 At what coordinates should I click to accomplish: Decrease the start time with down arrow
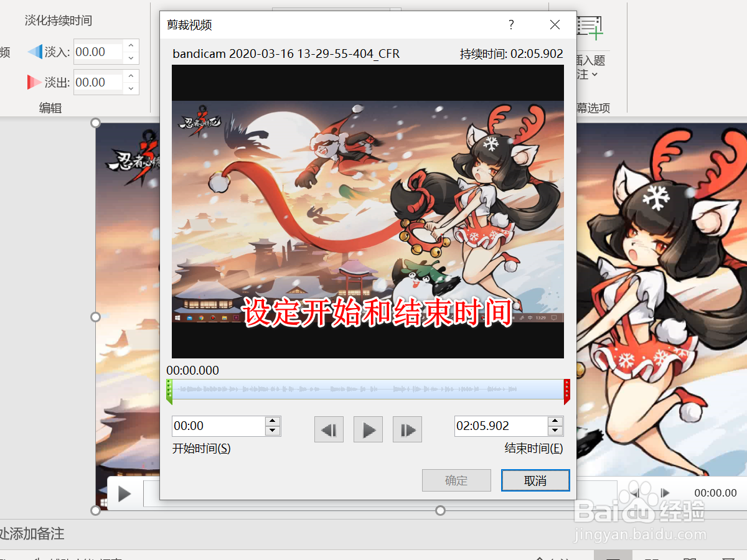273,431
